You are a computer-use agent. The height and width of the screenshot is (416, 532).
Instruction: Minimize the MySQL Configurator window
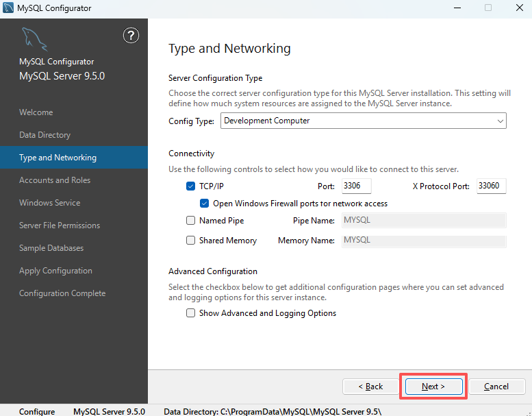point(457,8)
